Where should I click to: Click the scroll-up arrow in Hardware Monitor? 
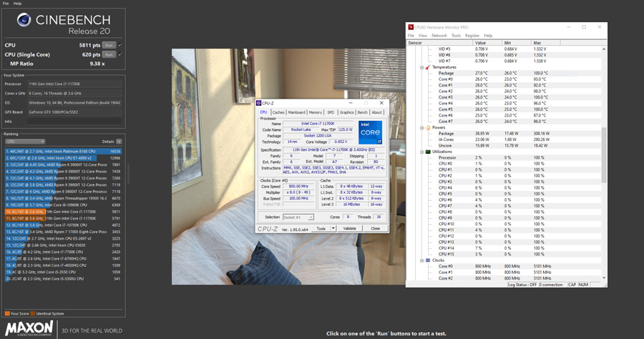[604, 49]
